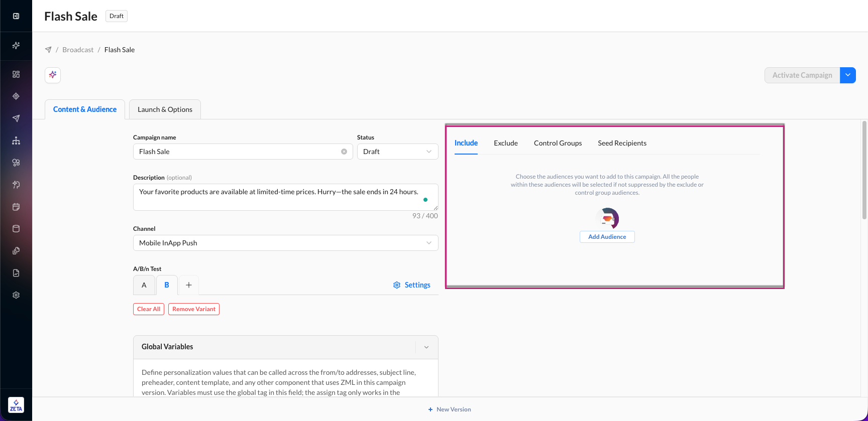Open the AI sparkle icon in sidebar

point(16,46)
